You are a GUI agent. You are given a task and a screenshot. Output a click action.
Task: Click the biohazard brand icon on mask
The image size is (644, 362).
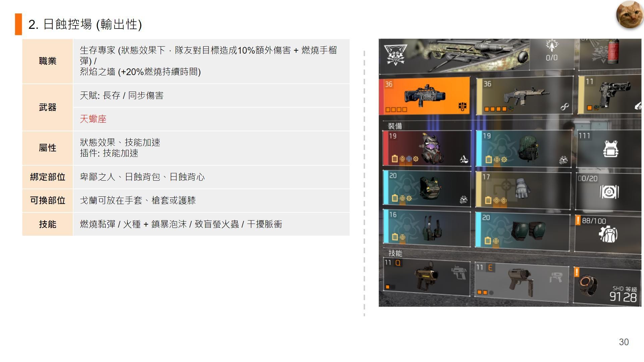coord(464,160)
